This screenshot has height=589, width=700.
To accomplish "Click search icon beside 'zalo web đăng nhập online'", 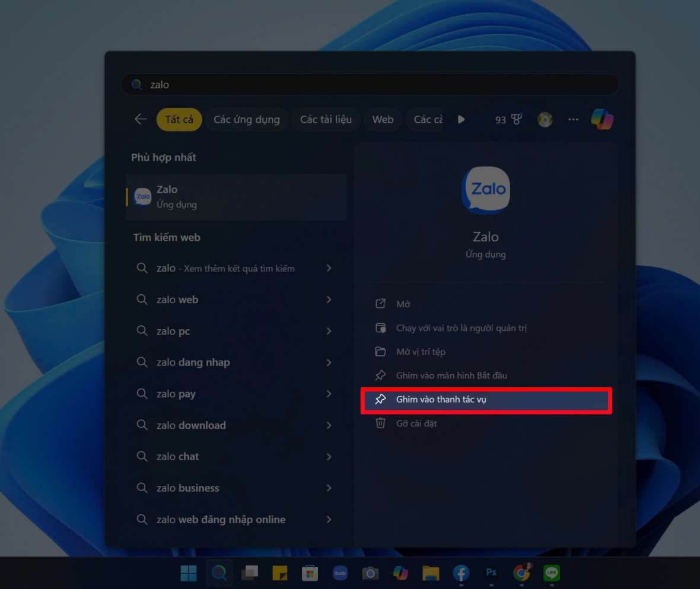I will (x=142, y=520).
